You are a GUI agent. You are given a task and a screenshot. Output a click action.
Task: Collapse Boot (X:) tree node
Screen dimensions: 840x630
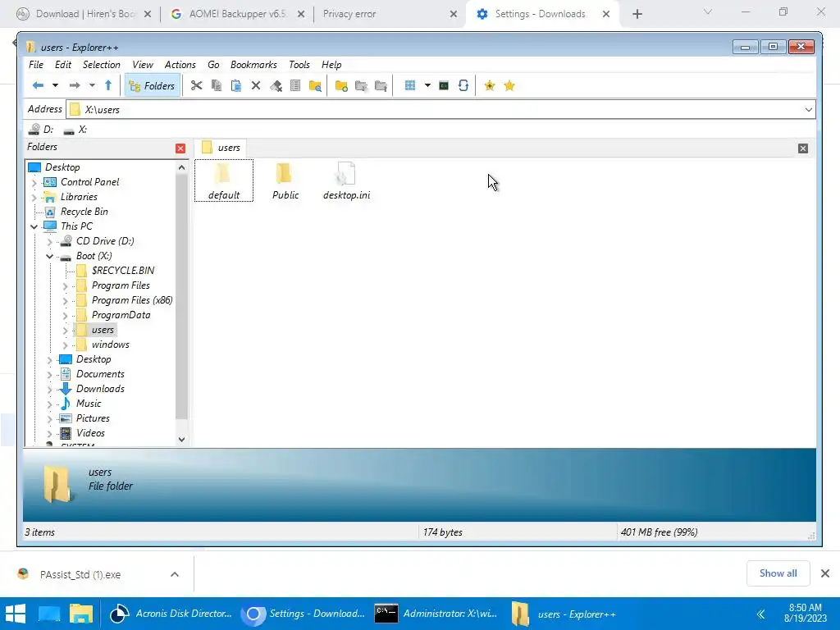coord(50,256)
